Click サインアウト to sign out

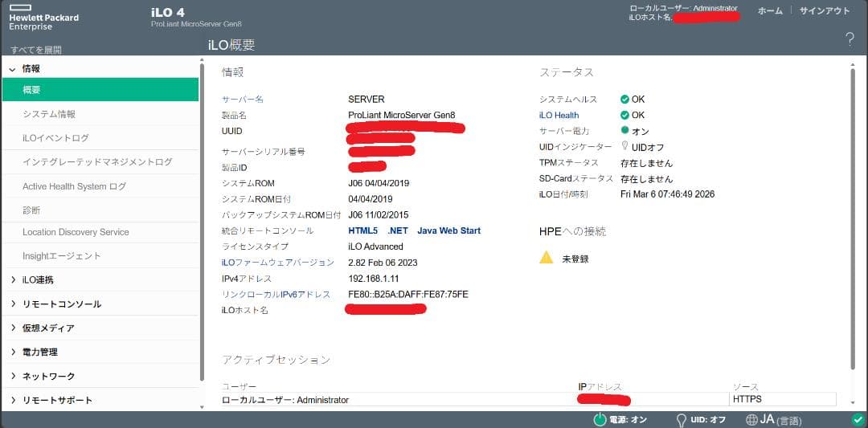[825, 10]
